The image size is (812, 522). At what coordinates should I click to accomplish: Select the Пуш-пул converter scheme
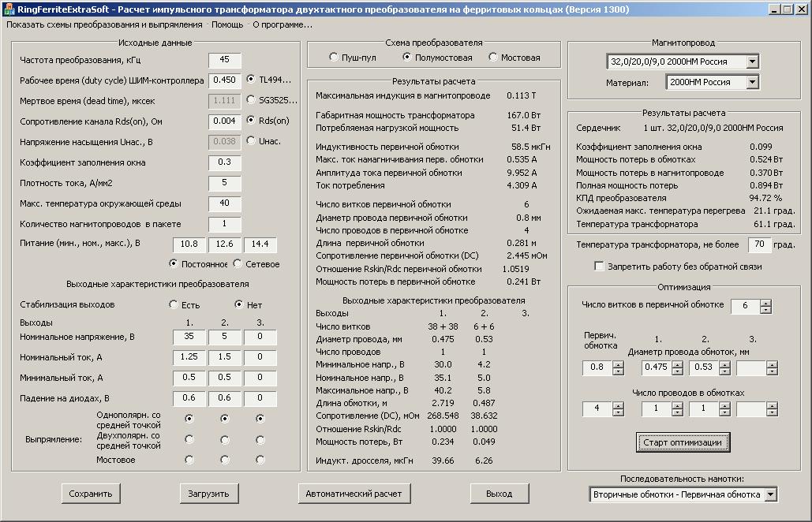tap(353, 58)
